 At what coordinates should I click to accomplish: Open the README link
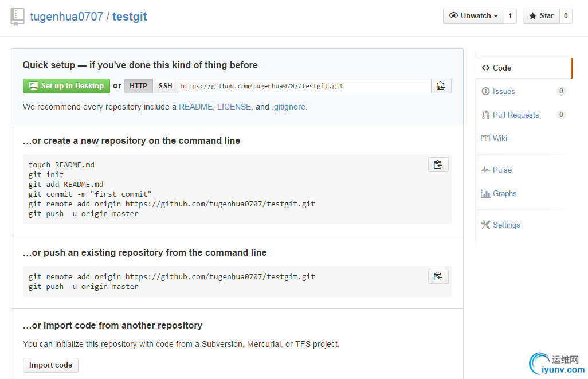click(195, 107)
